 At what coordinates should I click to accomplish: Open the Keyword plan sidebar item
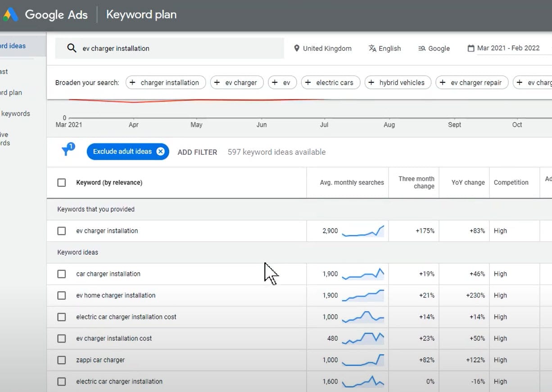(11, 93)
